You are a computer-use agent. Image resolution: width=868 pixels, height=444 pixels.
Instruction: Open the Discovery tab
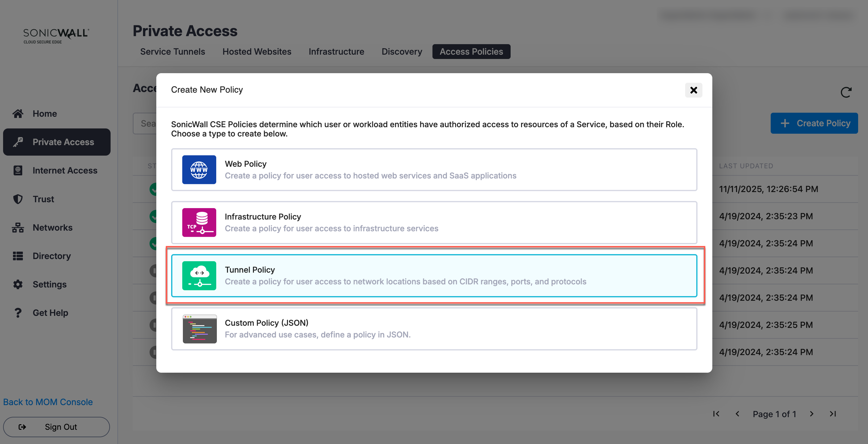click(x=402, y=52)
